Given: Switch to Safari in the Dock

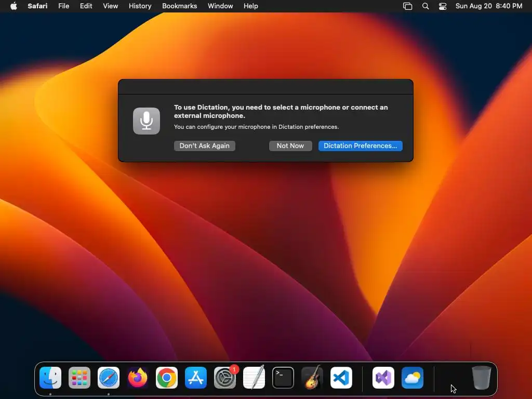Looking at the screenshot, I should coord(109,378).
